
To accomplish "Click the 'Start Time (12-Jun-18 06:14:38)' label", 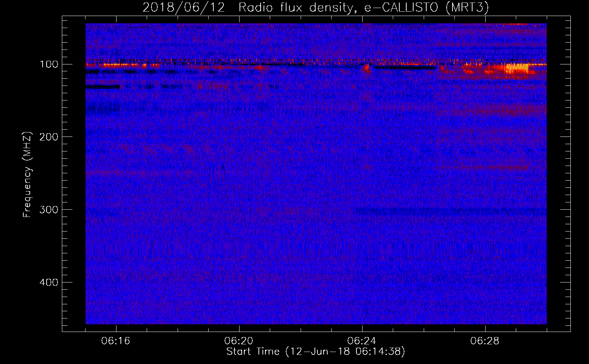I will tap(316, 352).
